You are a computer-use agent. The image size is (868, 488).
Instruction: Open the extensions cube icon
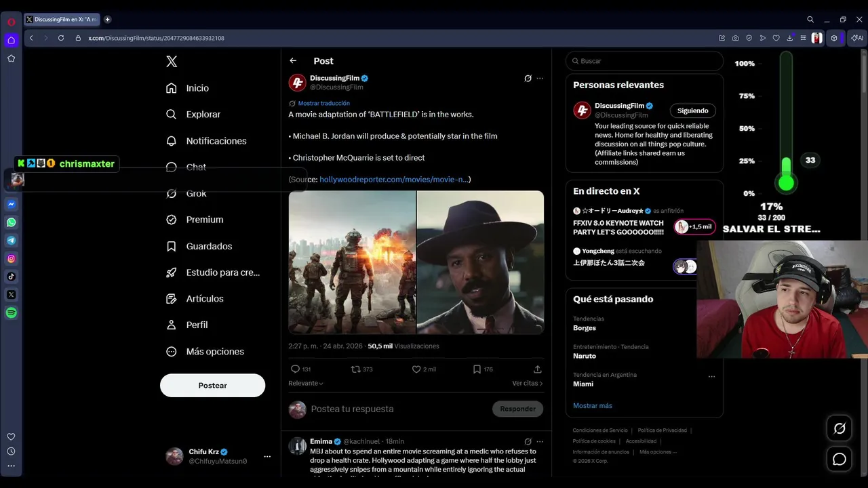click(835, 38)
